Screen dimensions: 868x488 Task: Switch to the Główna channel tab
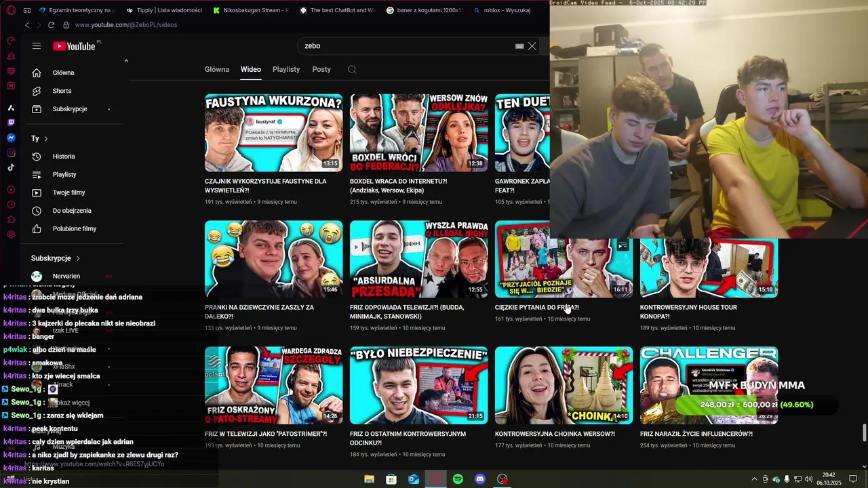(217, 69)
